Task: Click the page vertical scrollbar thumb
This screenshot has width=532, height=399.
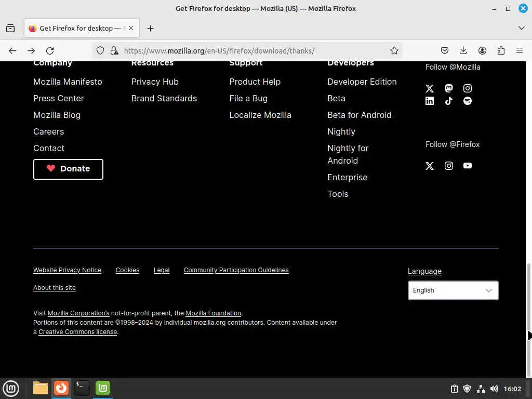Action: (528, 319)
